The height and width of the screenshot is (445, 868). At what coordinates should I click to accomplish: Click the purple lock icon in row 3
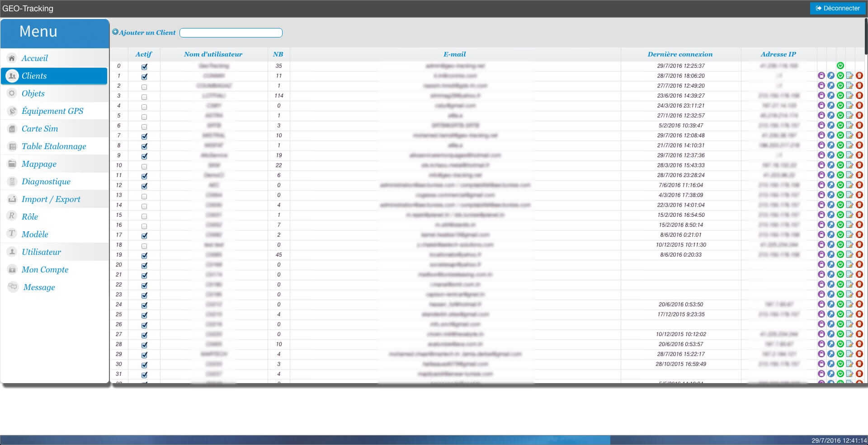(821, 95)
